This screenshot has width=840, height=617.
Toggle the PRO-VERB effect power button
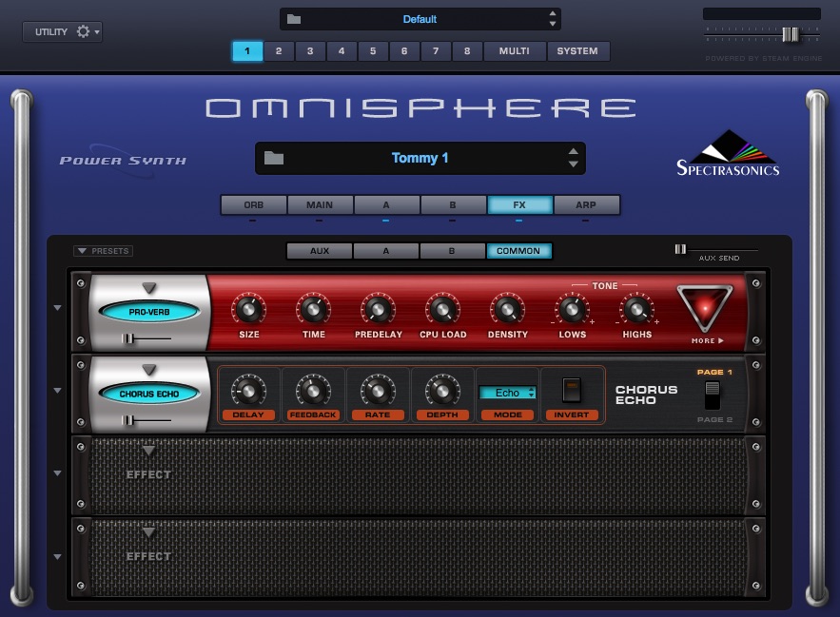149,312
